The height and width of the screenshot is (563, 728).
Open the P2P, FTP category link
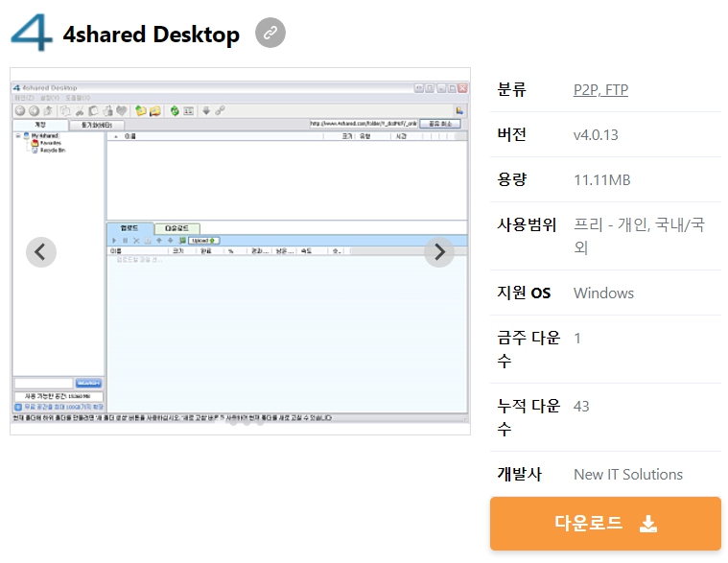pos(600,89)
